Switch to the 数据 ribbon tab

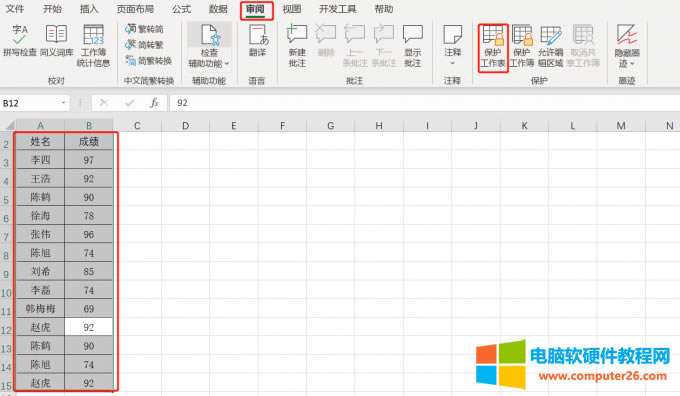tap(218, 9)
